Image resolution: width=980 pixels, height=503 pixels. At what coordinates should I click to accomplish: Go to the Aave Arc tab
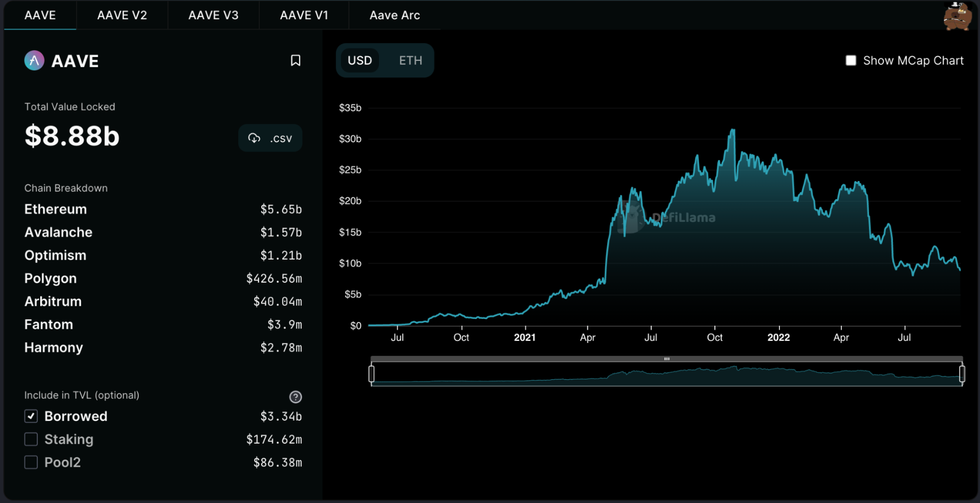395,15
